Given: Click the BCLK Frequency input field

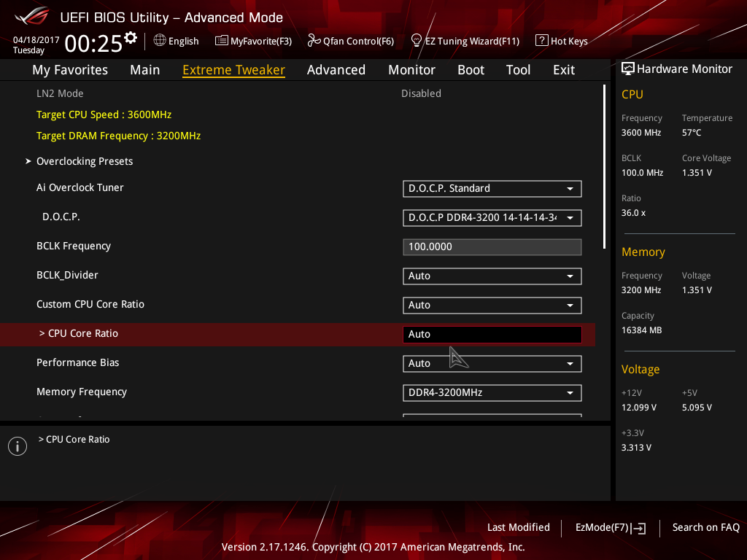Looking at the screenshot, I should click(x=492, y=247).
